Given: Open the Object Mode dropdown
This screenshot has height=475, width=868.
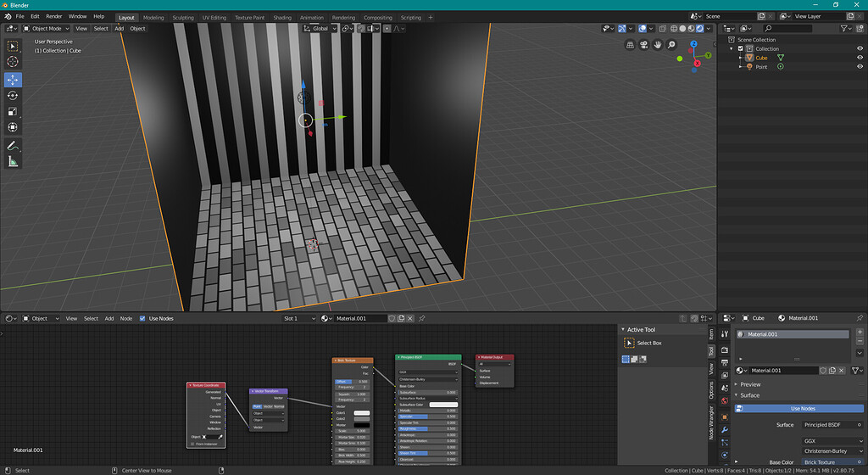Looking at the screenshot, I should coord(46,28).
